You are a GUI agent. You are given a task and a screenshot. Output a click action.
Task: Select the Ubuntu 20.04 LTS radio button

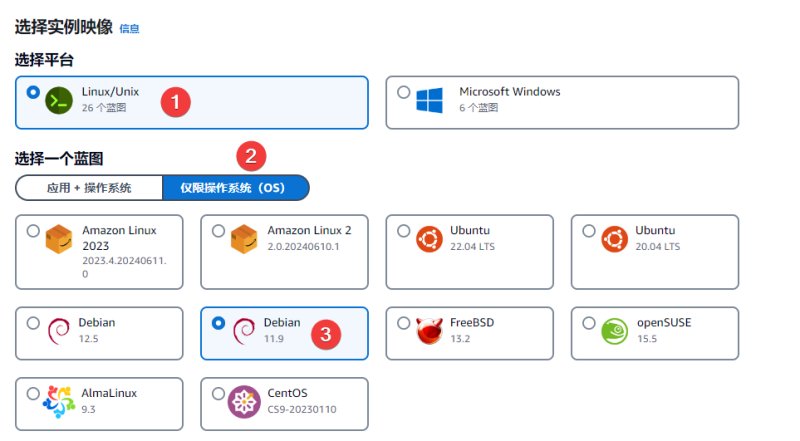pos(589,231)
